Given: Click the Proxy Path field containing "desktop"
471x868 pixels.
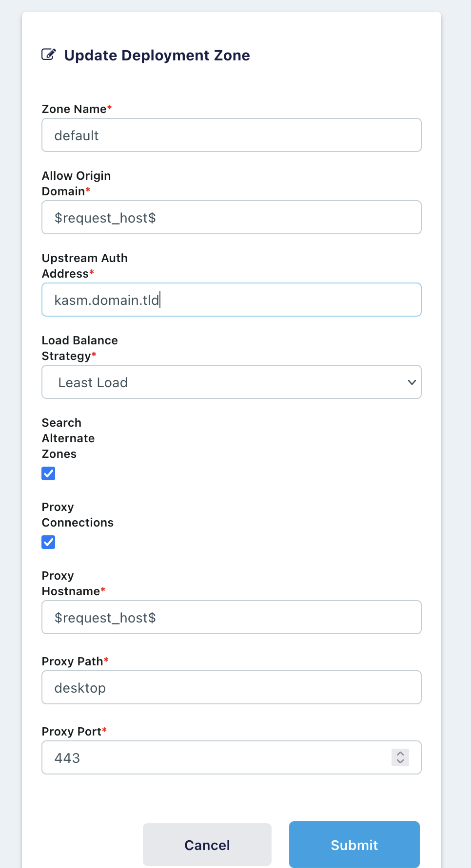Looking at the screenshot, I should 232,687.
